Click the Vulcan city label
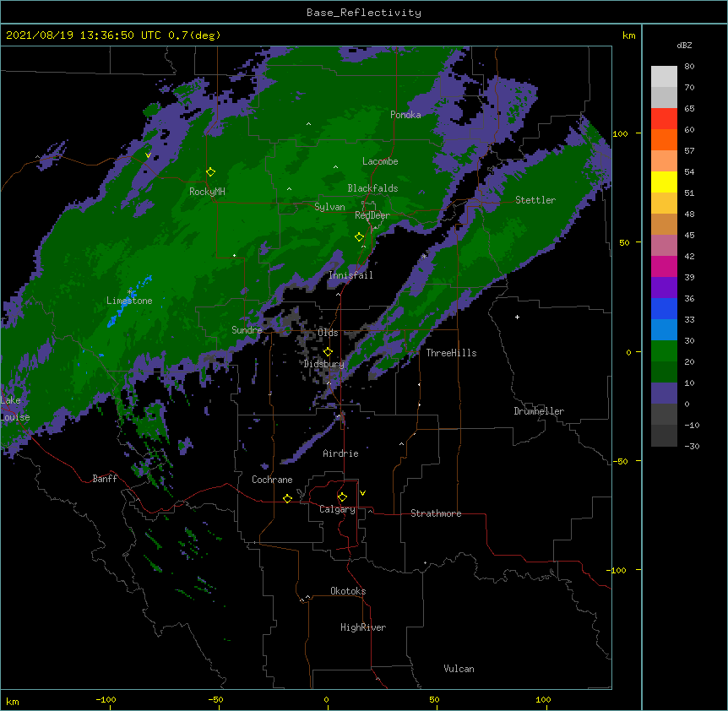Screen dimensions: 728x711 click(x=459, y=669)
